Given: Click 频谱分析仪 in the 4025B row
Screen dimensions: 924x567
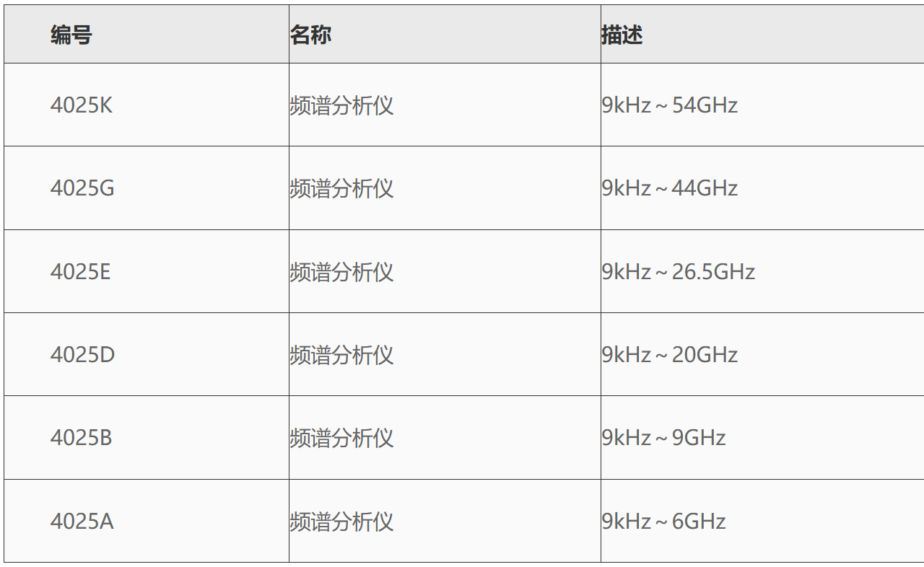Looking at the screenshot, I should click(x=341, y=438).
